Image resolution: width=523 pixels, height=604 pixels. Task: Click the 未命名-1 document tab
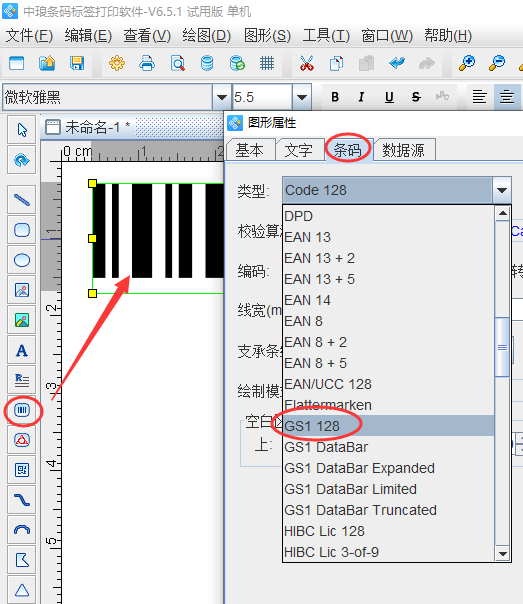[89, 127]
